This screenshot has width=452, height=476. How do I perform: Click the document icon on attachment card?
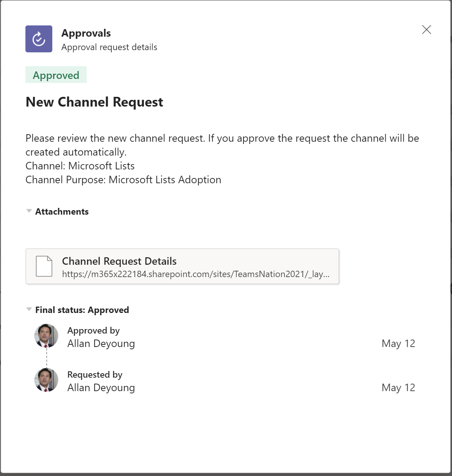(44, 266)
